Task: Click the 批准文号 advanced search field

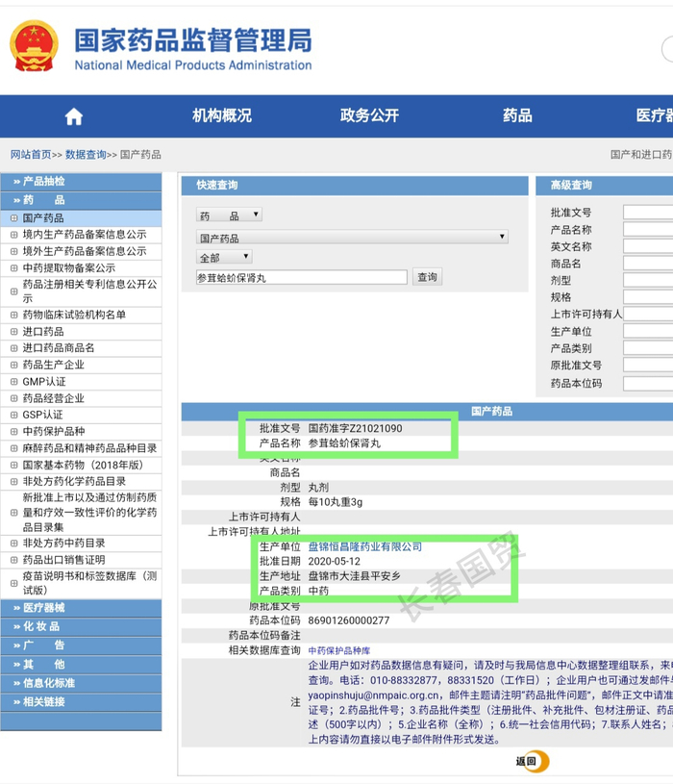Action: (x=648, y=212)
